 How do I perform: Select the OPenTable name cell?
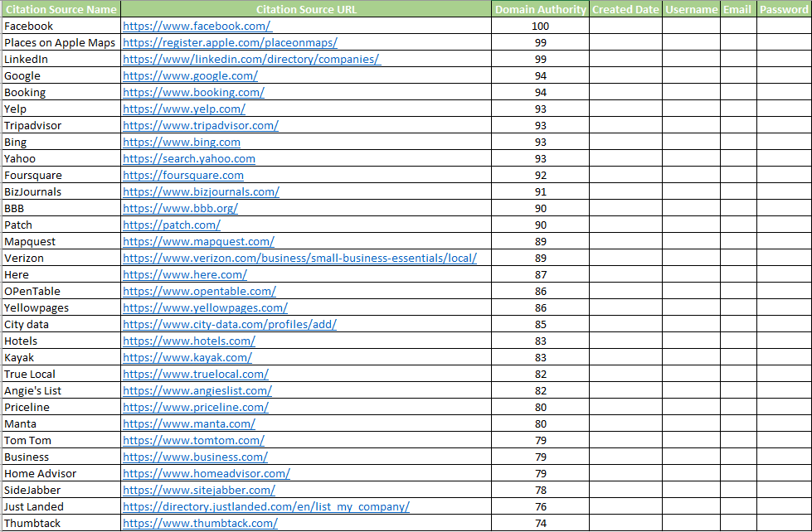pyautogui.click(x=61, y=291)
